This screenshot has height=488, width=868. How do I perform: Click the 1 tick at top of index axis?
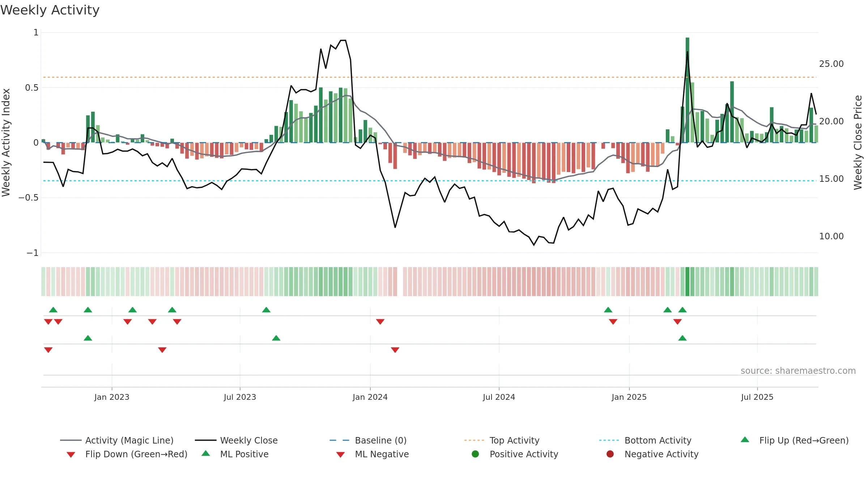tap(36, 32)
